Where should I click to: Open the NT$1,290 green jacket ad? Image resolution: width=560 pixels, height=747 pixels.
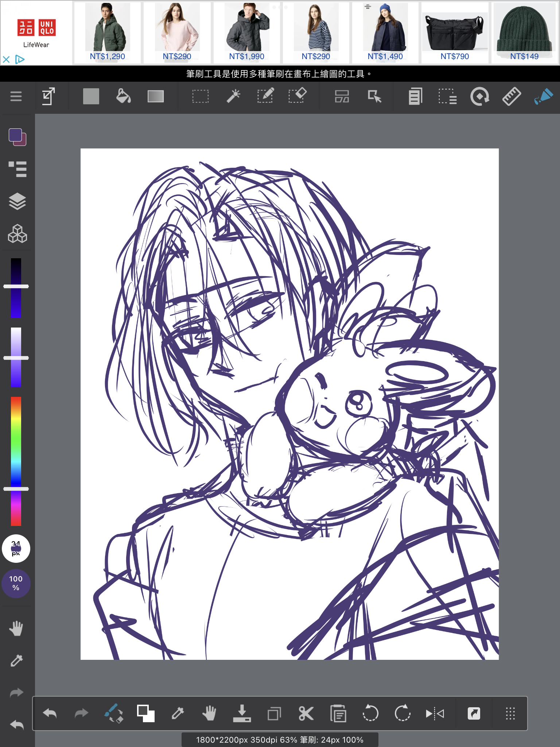tap(108, 32)
